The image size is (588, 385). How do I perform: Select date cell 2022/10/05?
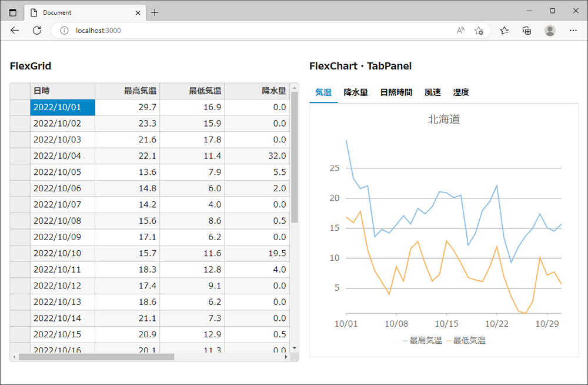tap(63, 172)
